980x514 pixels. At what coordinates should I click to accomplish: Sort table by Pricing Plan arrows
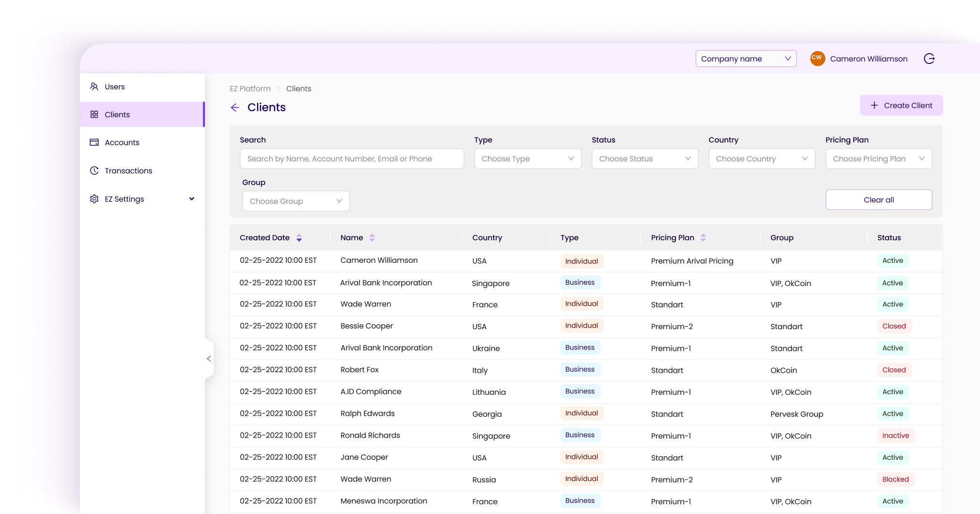(x=703, y=238)
